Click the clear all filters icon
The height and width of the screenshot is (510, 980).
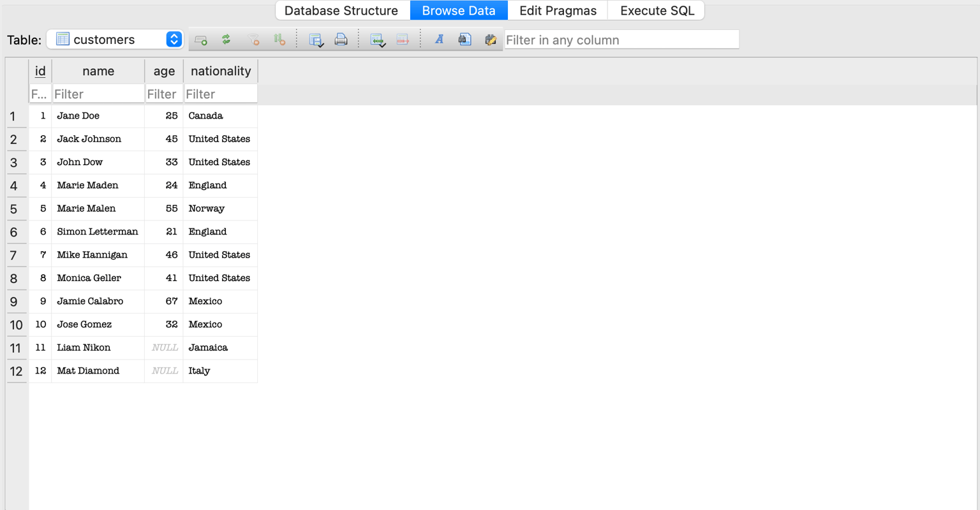[x=253, y=40]
